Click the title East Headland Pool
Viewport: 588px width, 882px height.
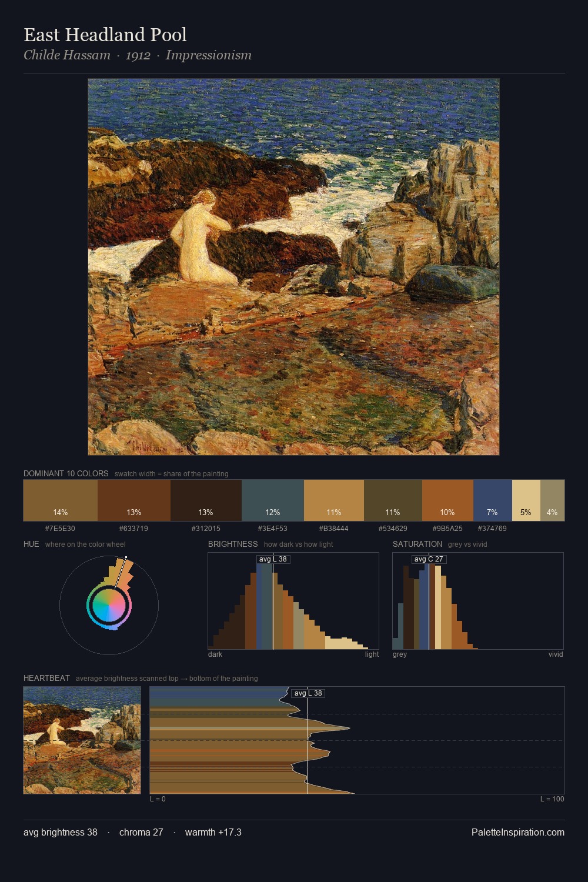tap(105, 35)
